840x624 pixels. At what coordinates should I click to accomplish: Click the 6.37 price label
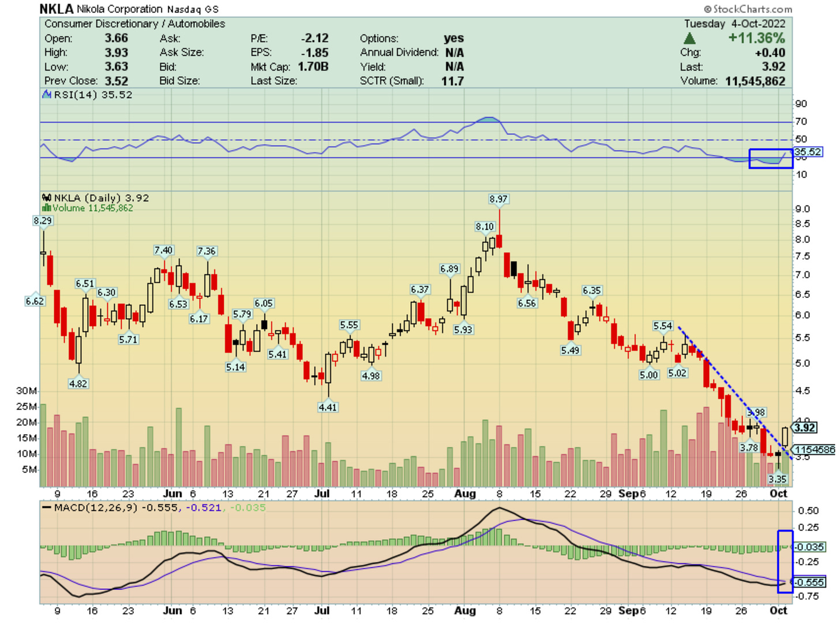[x=420, y=289]
